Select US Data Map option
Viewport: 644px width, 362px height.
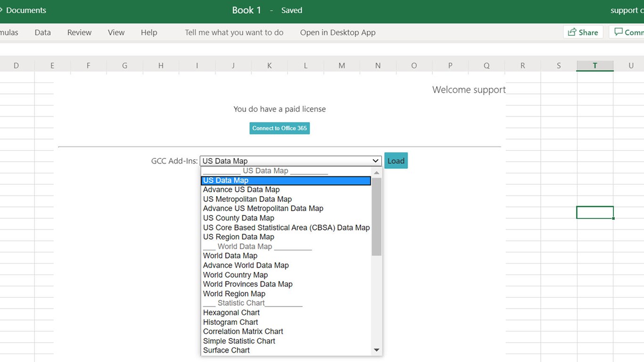[286, 181]
